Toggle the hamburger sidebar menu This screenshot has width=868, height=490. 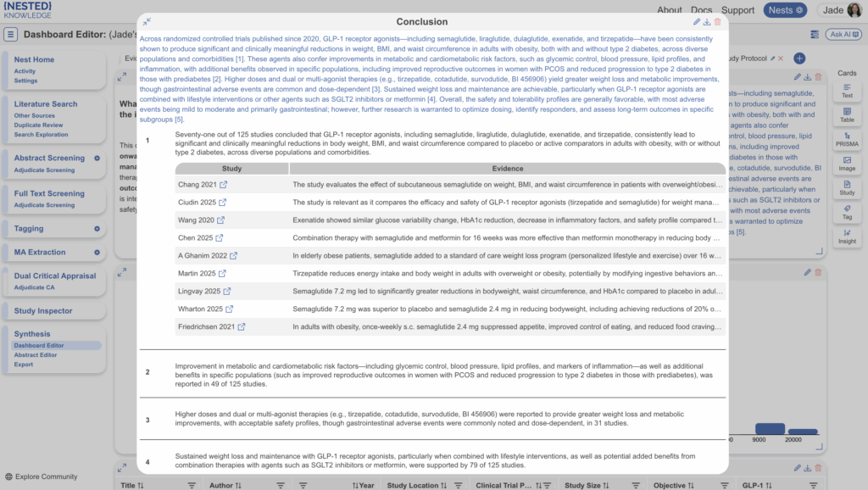point(10,35)
